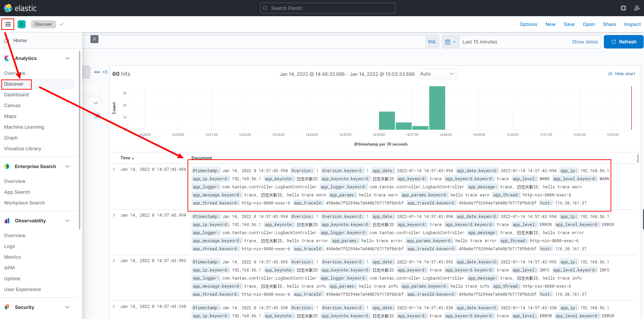Screen dimensions: 644x319
Task: Sort by Time column arrow
Action: [133, 158]
